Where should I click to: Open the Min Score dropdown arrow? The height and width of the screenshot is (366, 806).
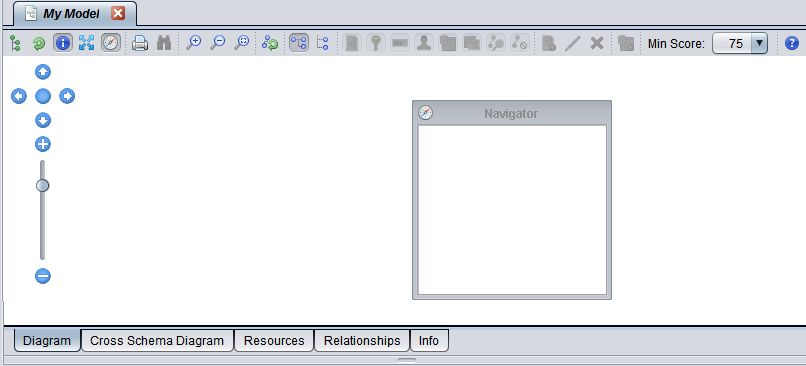pyautogui.click(x=759, y=44)
